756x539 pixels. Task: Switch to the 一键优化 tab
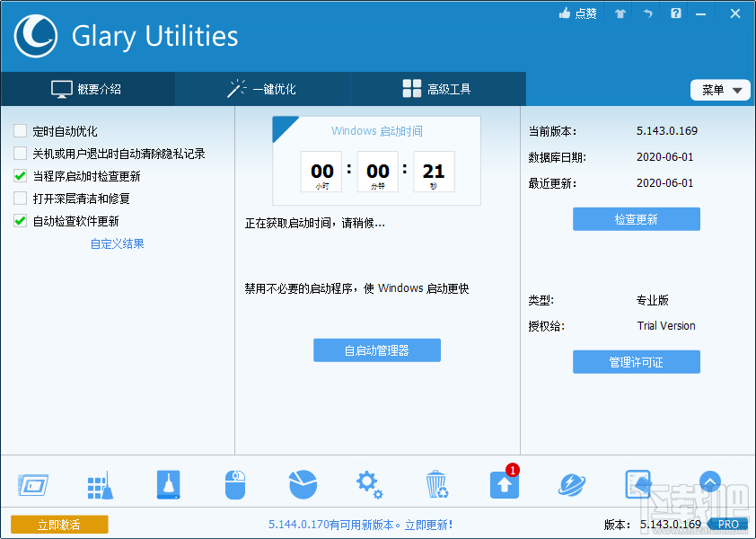click(x=261, y=89)
